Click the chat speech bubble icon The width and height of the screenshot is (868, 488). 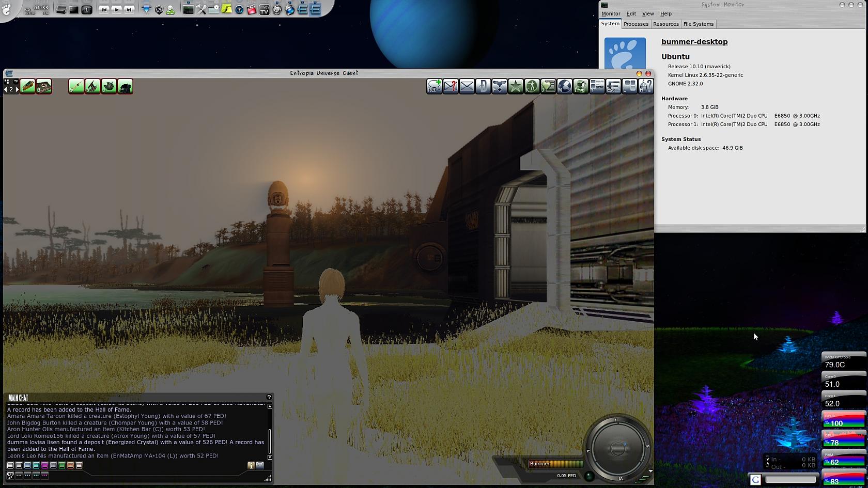coord(260,465)
